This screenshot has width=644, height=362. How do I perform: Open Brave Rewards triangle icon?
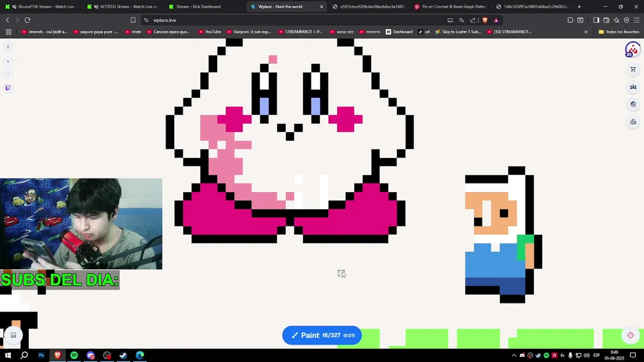coord(496,20)
